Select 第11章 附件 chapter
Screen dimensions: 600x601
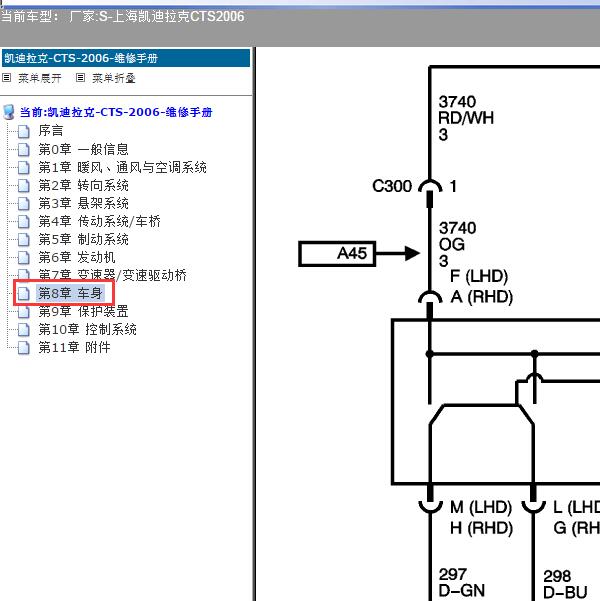click(74, 347)
